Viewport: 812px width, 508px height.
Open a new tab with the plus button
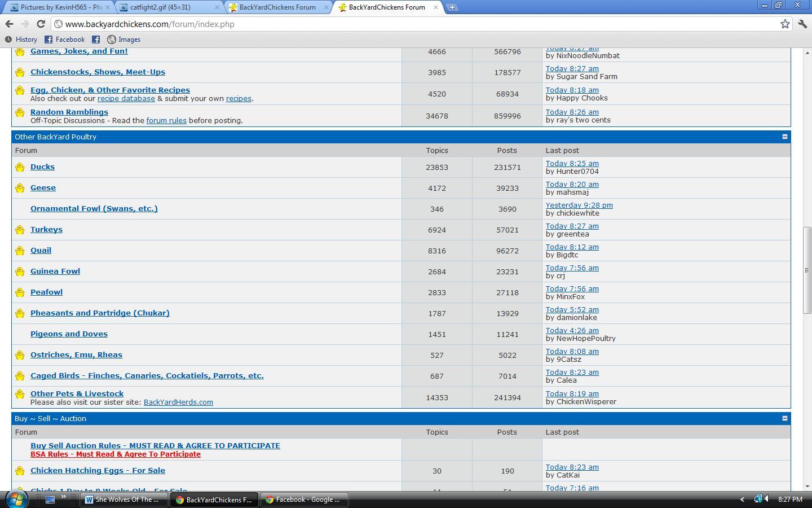452,7
